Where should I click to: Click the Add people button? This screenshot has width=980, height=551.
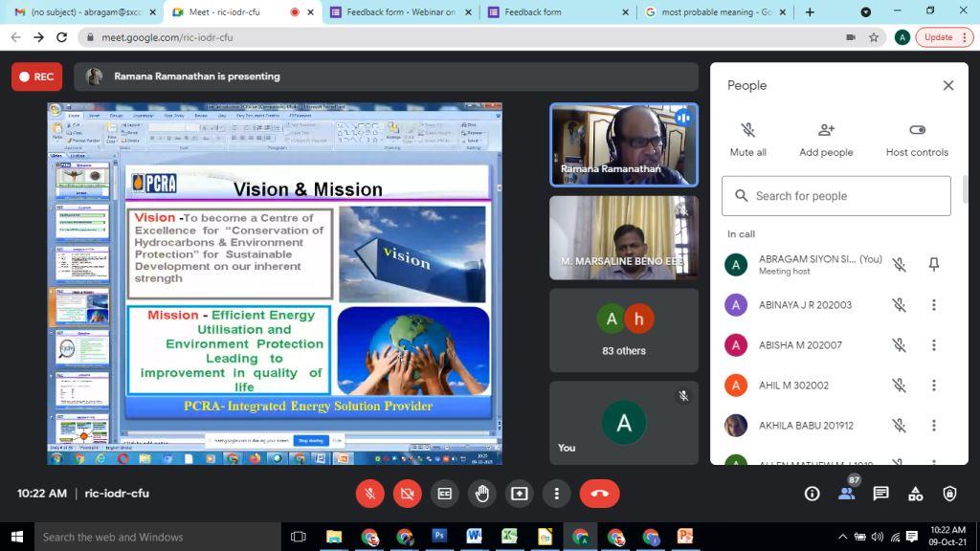(x=826, y=139)
